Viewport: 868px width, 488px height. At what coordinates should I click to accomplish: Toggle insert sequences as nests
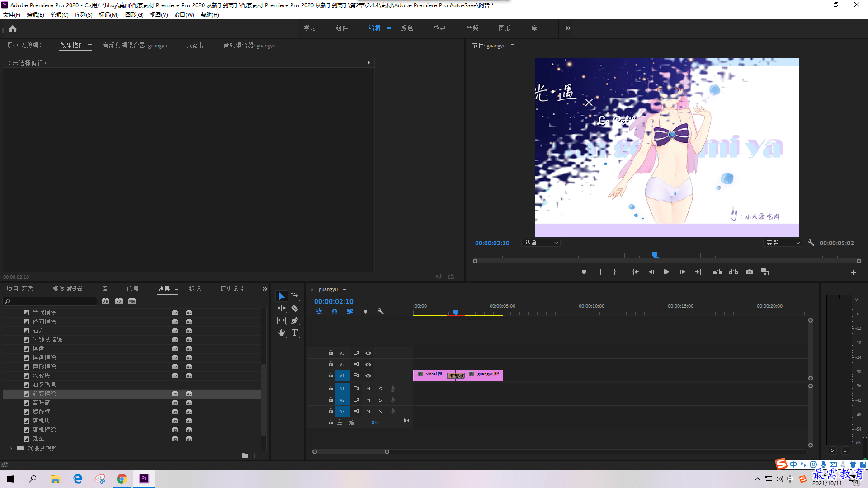(x=319, y=311)
